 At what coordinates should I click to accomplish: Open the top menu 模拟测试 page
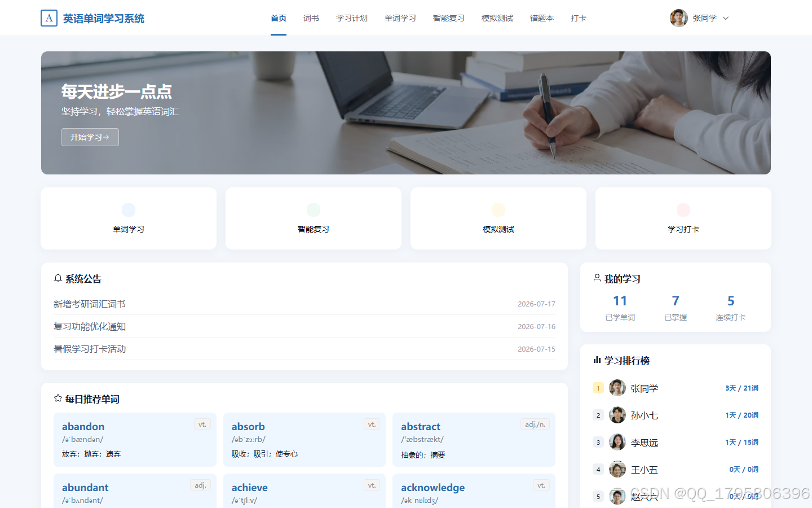point(497,18)
